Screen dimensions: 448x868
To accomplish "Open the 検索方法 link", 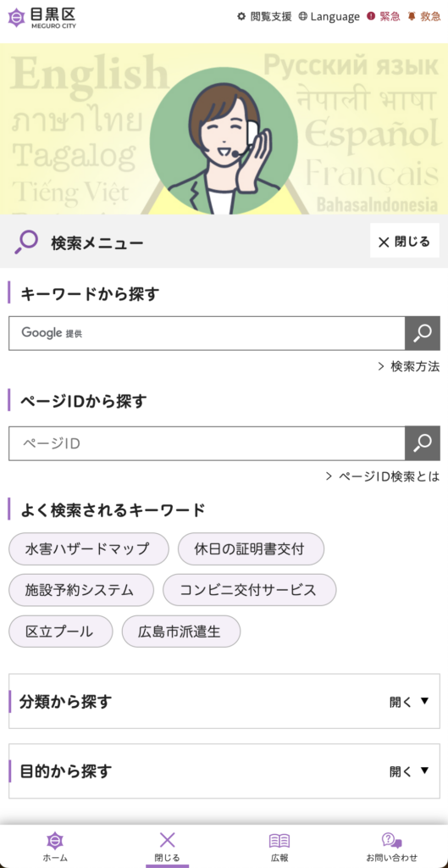I will coord(409,366).
